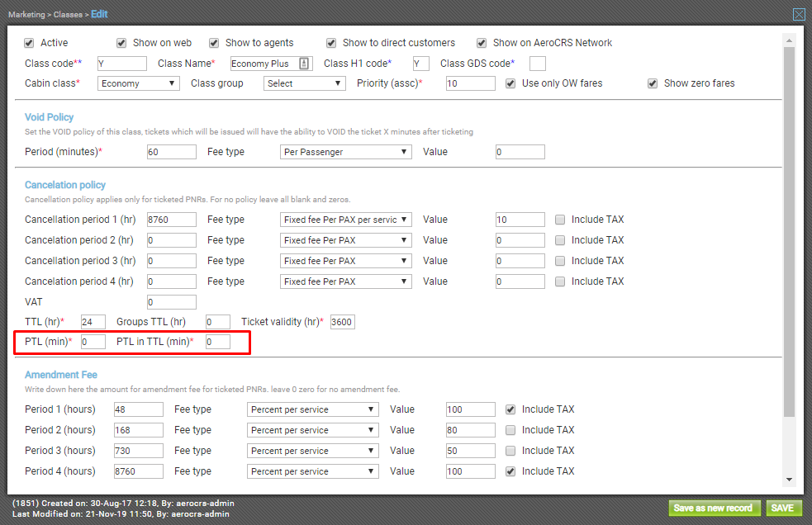Image resolution: width=812 pixels, height=525 pixels.
Task: Click Amendment Period 2 Value field
Action: pos(471,430)
